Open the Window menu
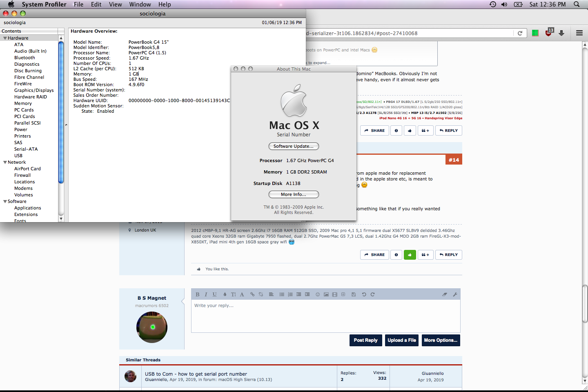This screenshot has height=392, width=588. point(140,4)
